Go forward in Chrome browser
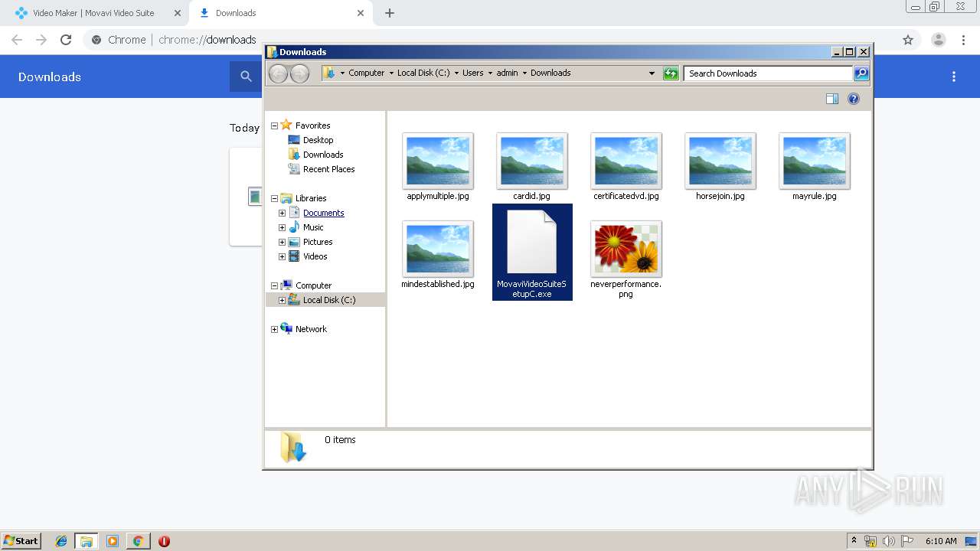The width and height of the screenshot is (980, 551). tap(41, 40)
